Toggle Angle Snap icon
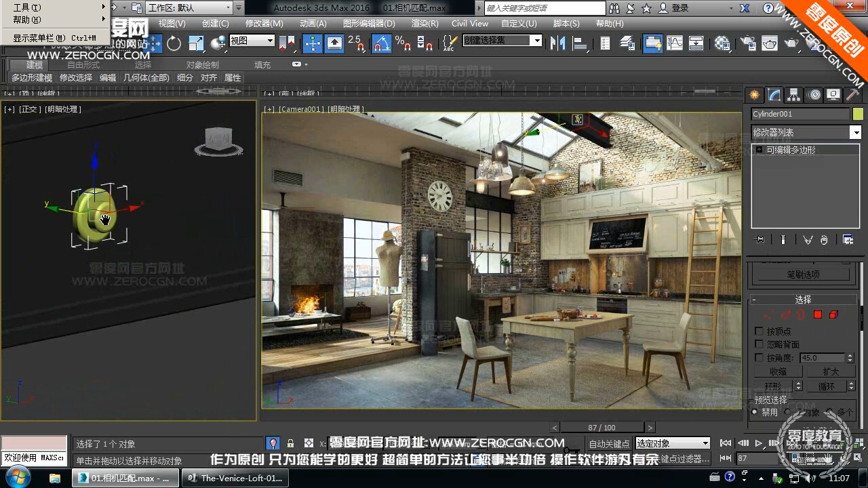Viewport: 868px width, 488px height. (x=382, y=43)
